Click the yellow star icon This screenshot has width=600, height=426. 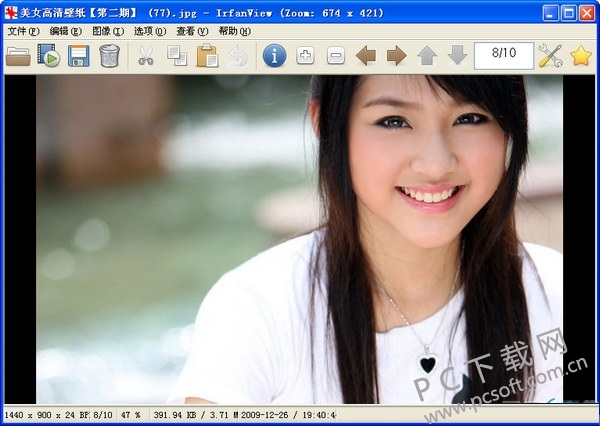point(581,56)
